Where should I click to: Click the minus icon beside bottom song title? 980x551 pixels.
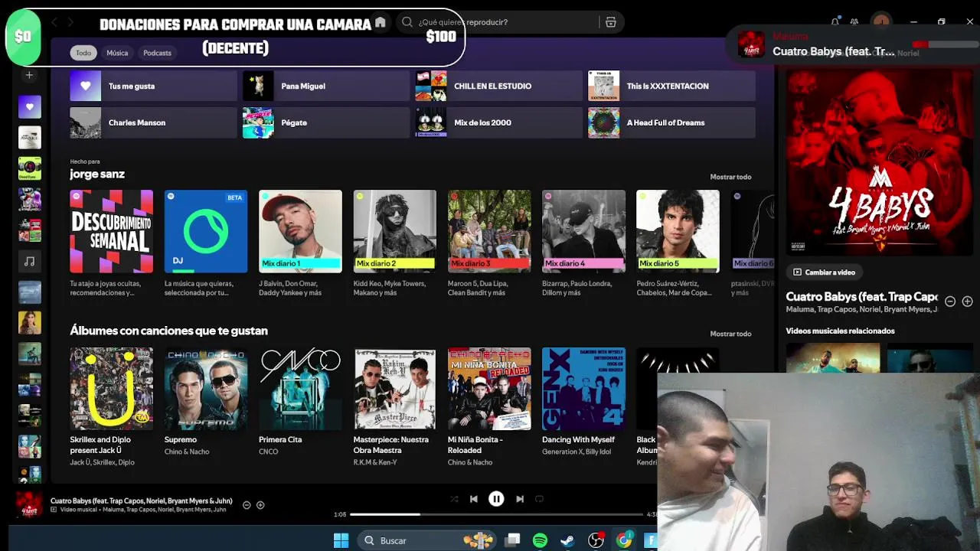tap(247, 505)
